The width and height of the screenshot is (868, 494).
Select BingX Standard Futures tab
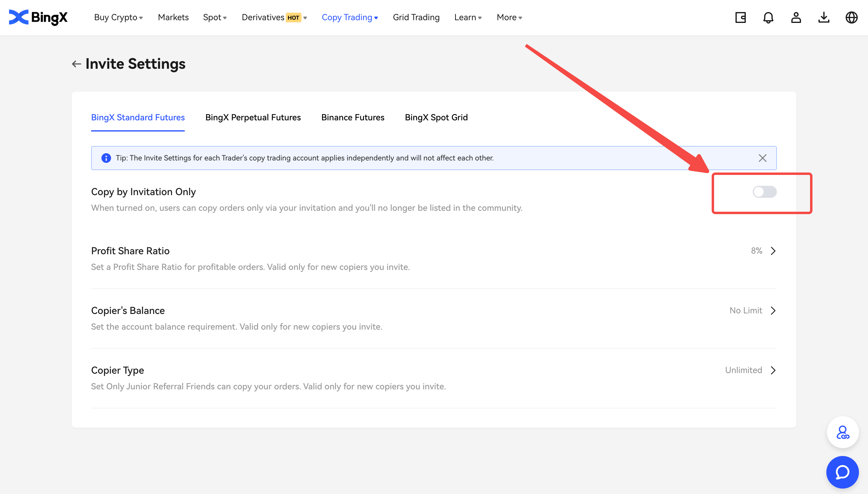pyautogui.click(x=138, y=118)
